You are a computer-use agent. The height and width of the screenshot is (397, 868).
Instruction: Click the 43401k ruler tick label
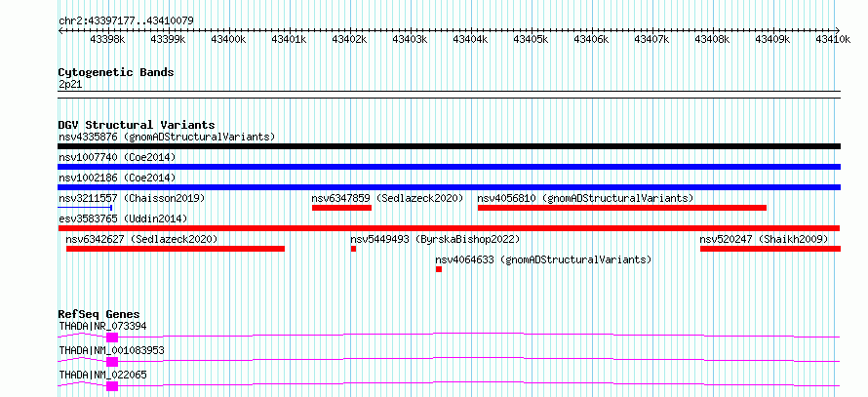pyautogui.click(x=290, y=39)
